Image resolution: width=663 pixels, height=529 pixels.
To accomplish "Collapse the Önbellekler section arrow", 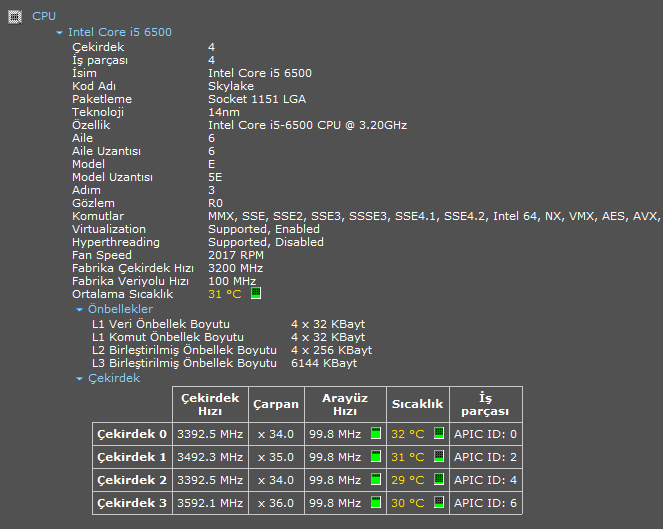I will (80, 310).
